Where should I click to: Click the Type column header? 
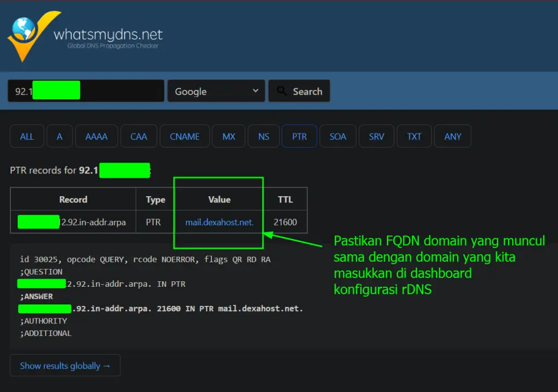pyautogui.click(x=155, y=200)
